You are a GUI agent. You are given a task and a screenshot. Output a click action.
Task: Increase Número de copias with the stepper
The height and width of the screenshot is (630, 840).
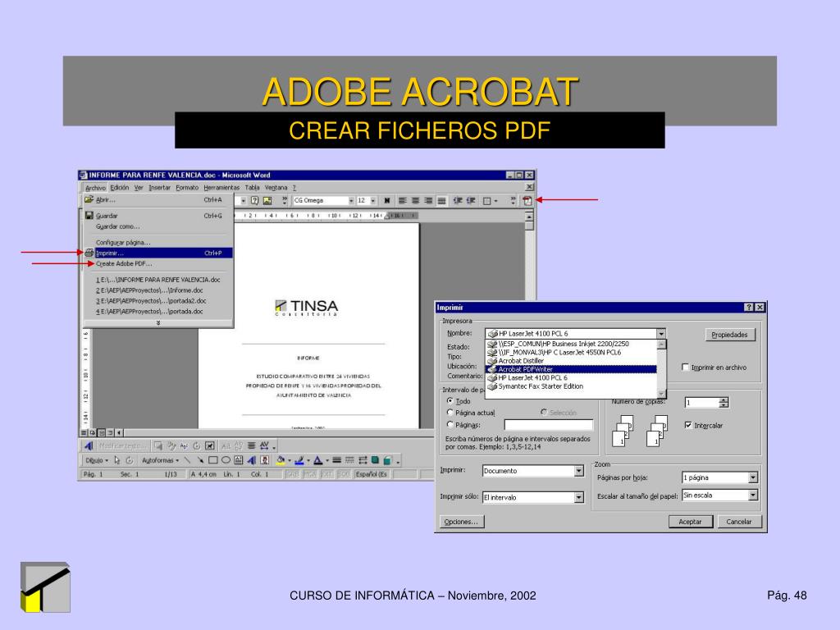coord(724,399)
